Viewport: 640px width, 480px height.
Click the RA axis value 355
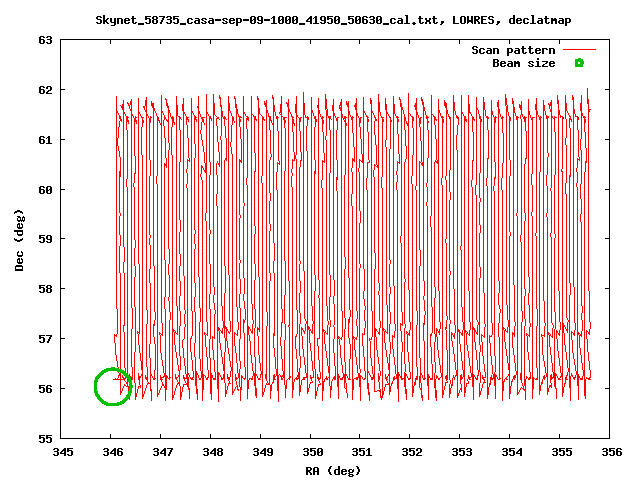(x=562, y=452)
